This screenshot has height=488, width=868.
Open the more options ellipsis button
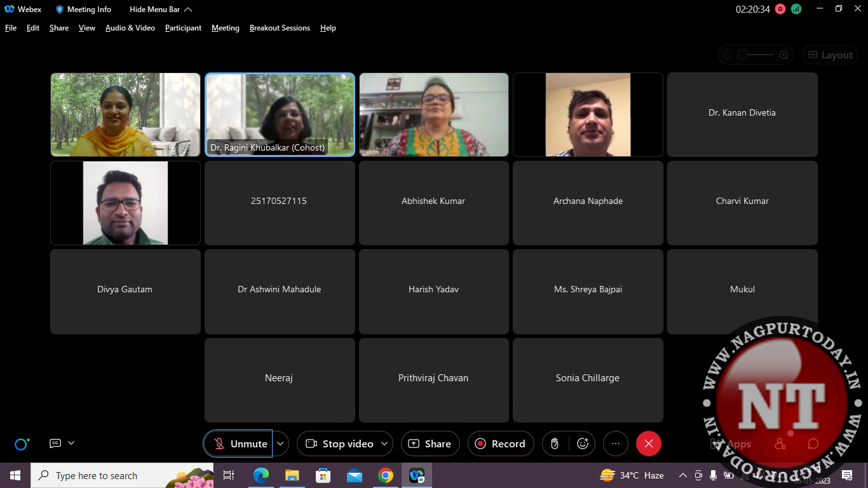(x=615, y=444)
